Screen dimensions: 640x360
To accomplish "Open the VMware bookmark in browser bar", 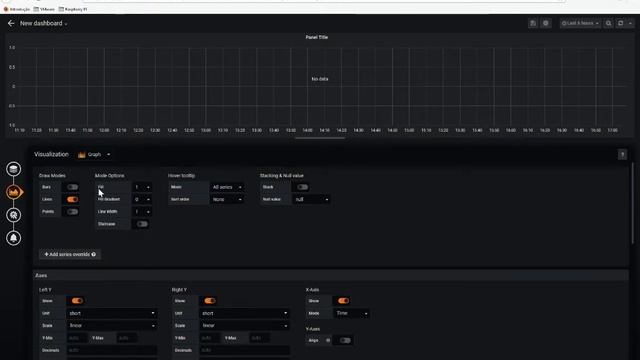I will [x=44, y=9].
